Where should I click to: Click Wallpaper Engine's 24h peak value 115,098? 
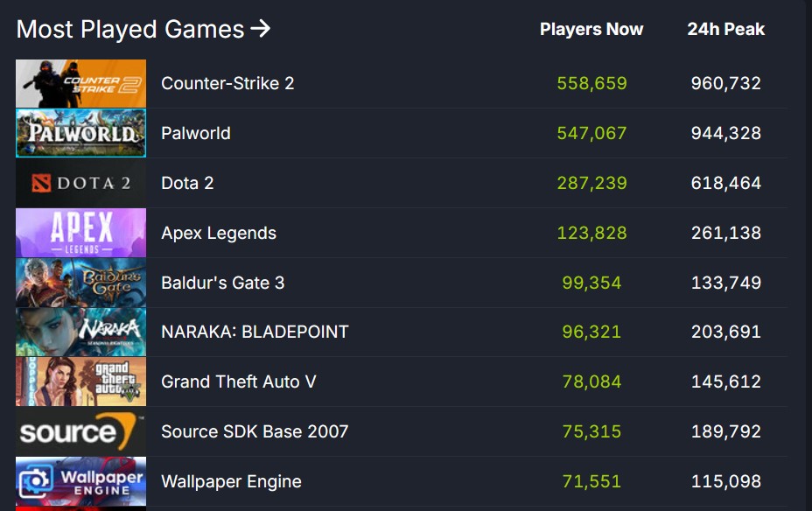tap(726, 481)
